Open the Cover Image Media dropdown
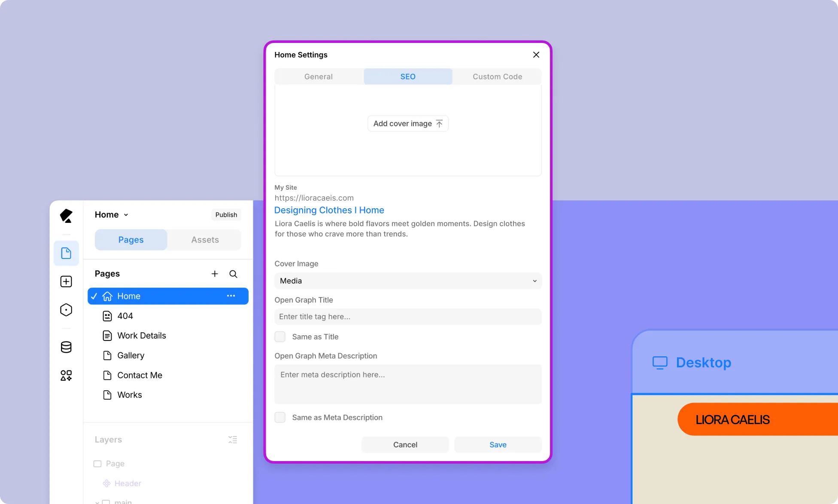This screenshot has height=504, width=838. [408, 281]
